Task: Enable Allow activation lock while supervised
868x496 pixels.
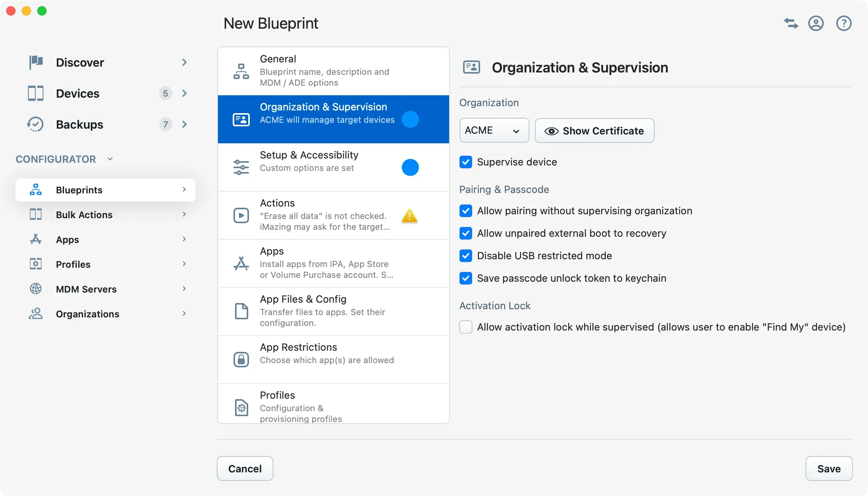Action: coord(465,327)
